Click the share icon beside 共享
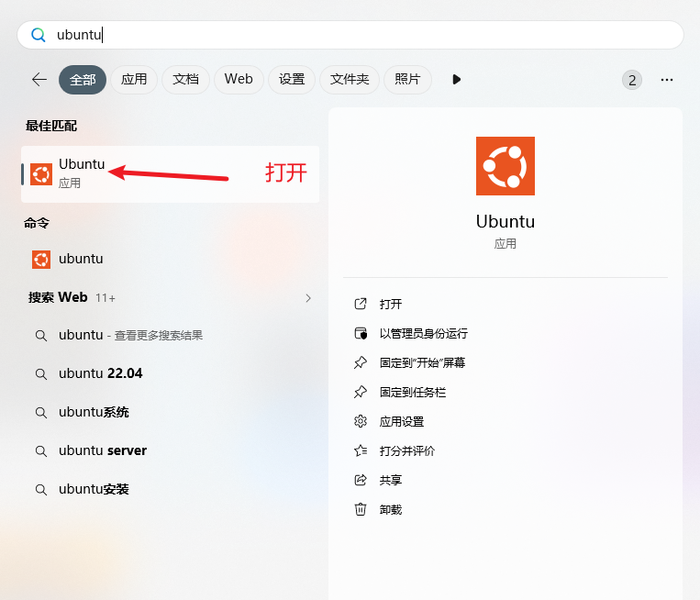Image resolution: width=700 pixels, height=600 pixels. click(x=361, y=480)
